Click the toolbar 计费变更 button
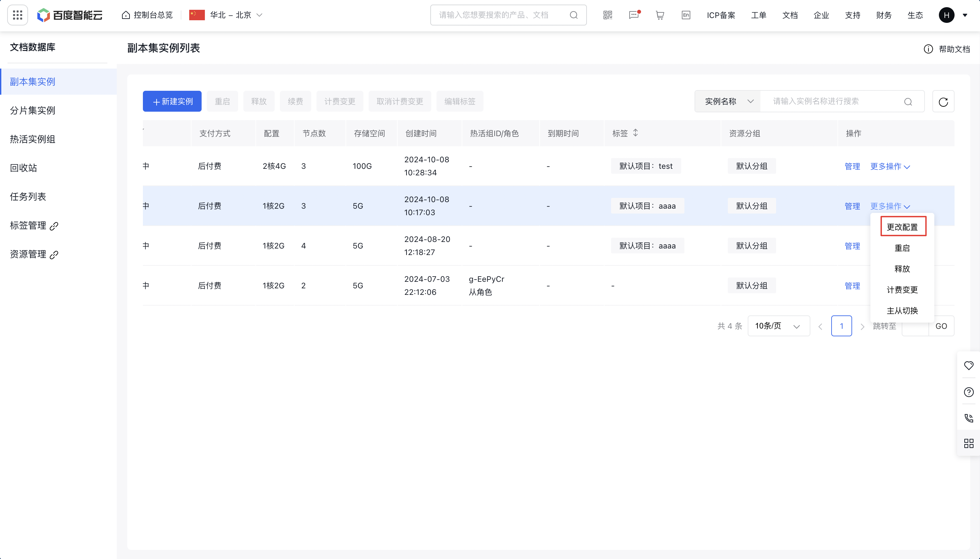This screenshot has width=980, height=559. pos(340,101)
